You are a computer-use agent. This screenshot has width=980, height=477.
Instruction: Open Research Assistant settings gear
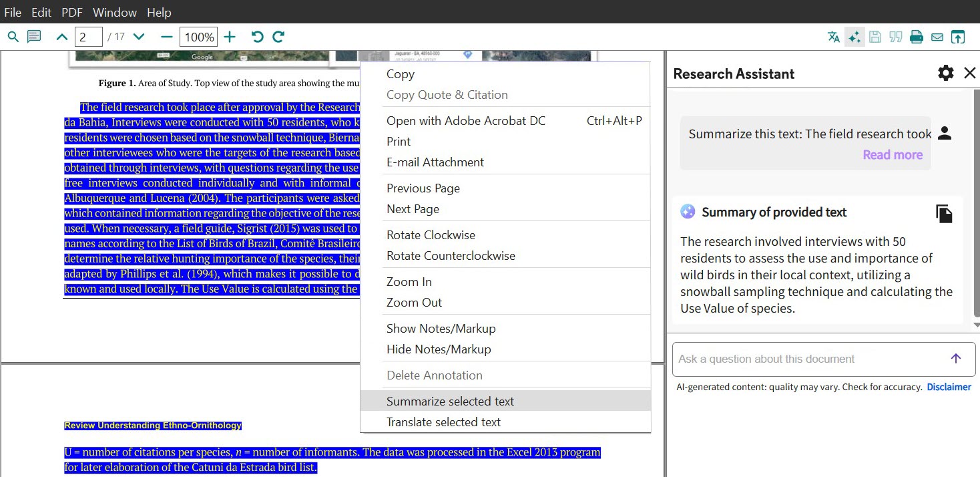945,73
